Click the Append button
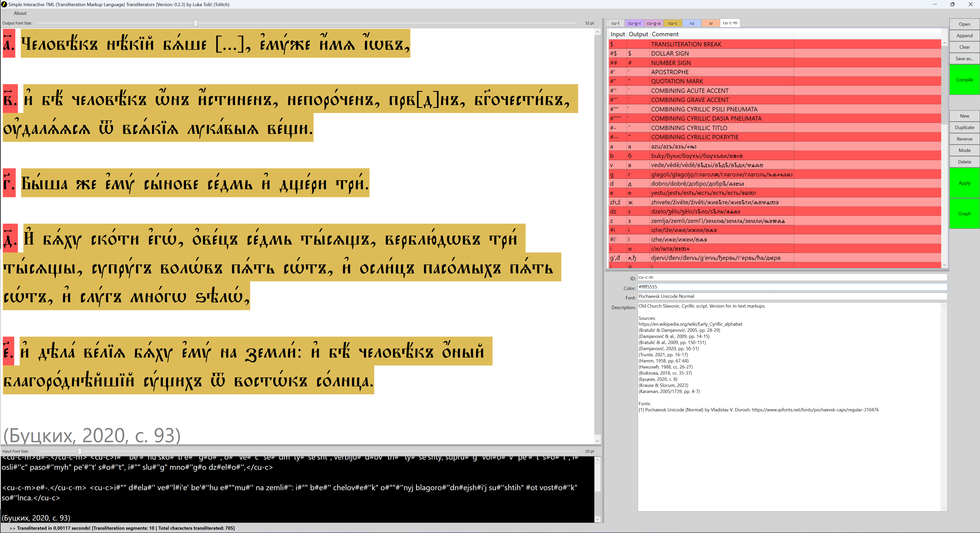 coord(964,35)
